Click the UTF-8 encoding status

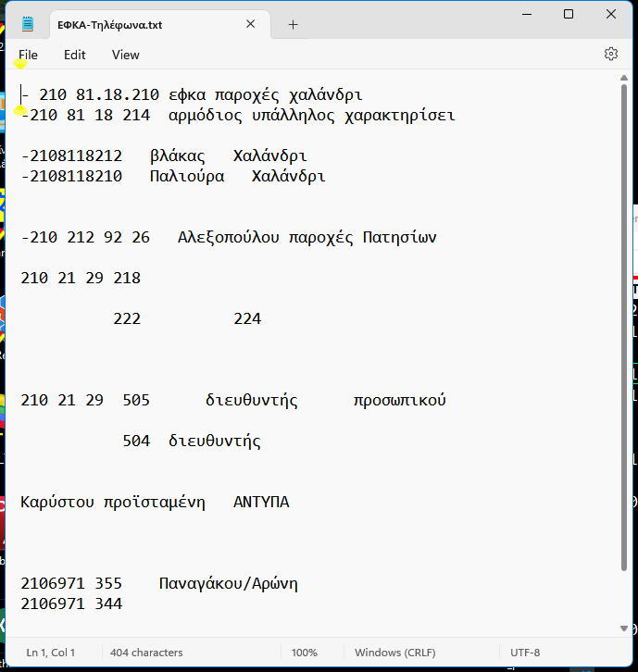click(x=525, y=653)
